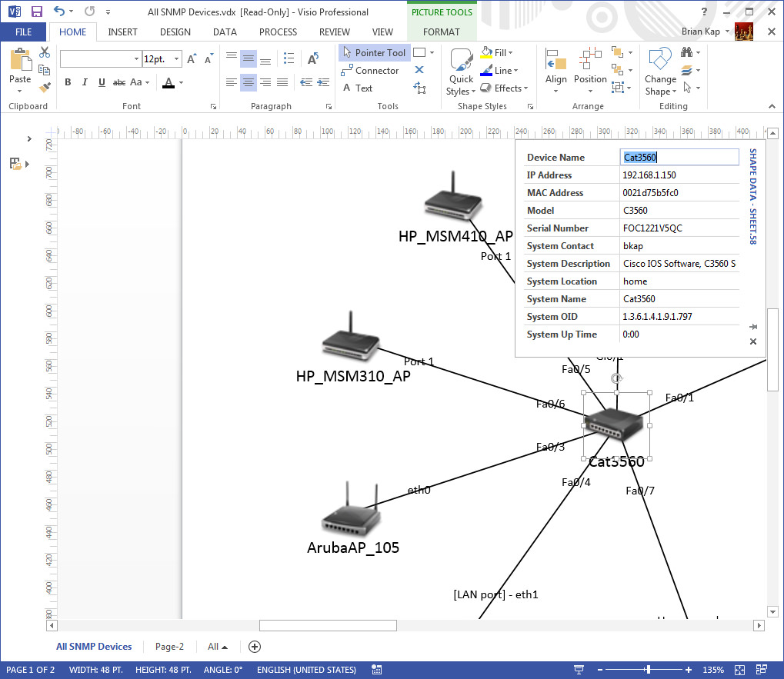The height and width of the screenshot is (679, 784).
Task: Click the Layers icon in Editing group
Action: point(686,70)
